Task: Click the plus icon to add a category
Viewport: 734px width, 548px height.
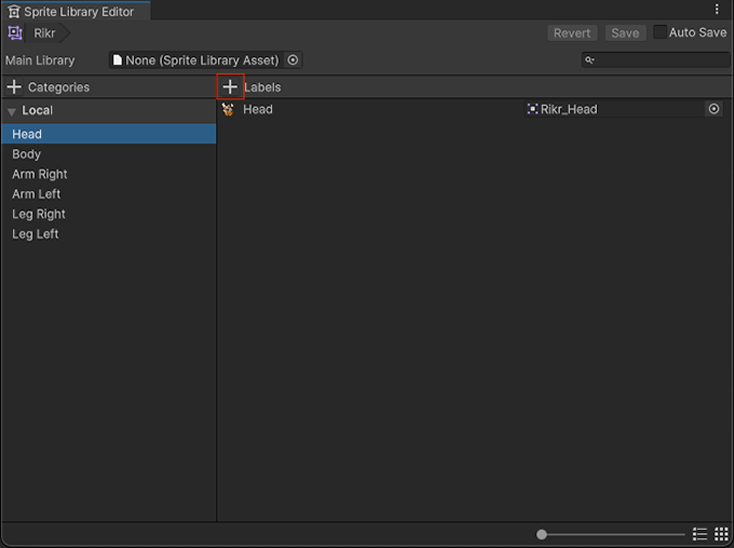Action: pos(14,87)
